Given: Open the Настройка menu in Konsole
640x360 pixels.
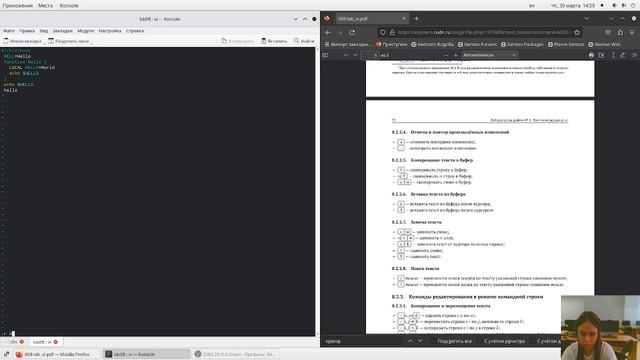Looking at the screenshot, I should pyautogui.click(x=110, y=31).
